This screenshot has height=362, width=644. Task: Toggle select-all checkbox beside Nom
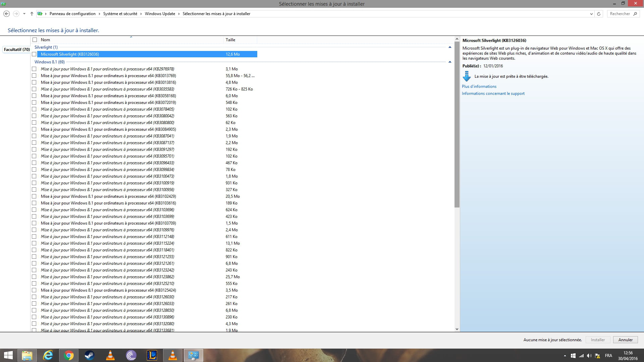coord(35,40)
